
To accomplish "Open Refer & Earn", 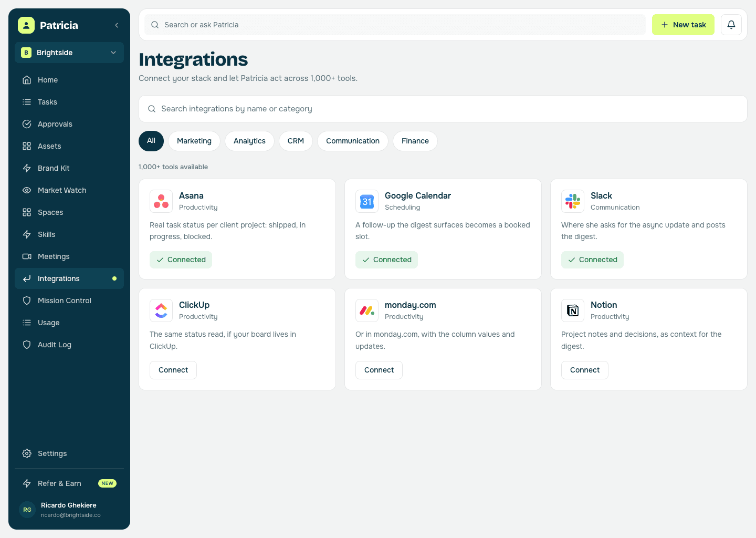I will click(x=69, y=483).
